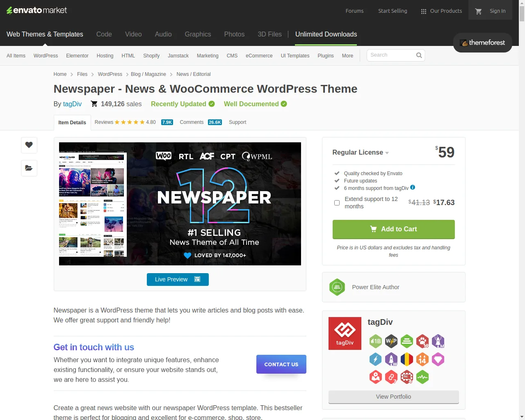The width and height of the screenshot is (525, 420).
Task: Switch to the Audio marketplace tab
Action: click(163, 34)
